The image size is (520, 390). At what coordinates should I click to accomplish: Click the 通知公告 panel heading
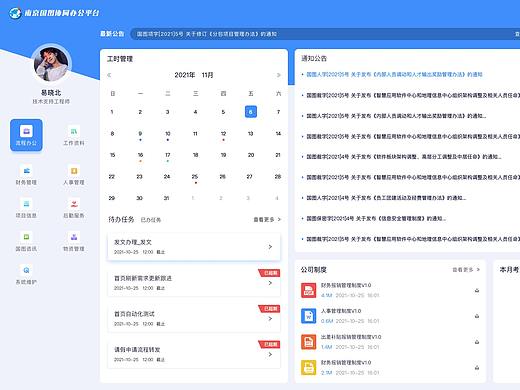point(314,58)
